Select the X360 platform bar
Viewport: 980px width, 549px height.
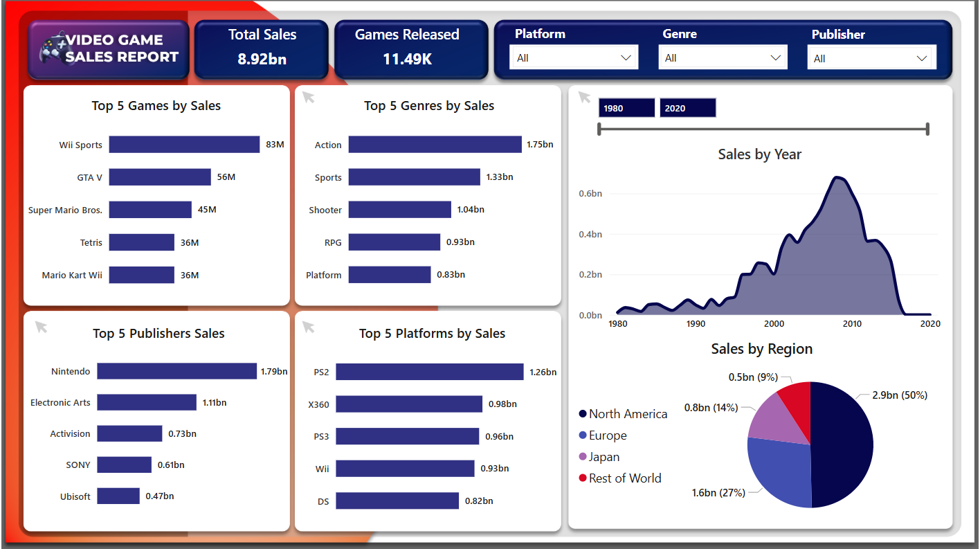(x=409, y=404)
